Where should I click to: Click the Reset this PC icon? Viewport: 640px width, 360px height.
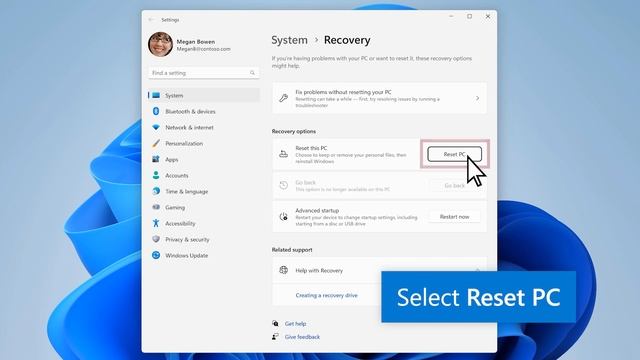coord(283,154)
